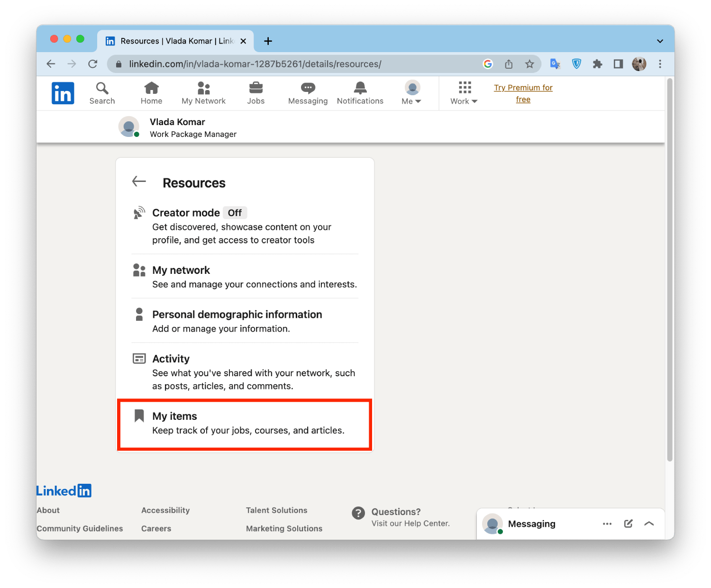Open Chrome's three-dot menu
Image resolution: width=711 pixels, height=588 pixels.
click(x=660, y=63)
